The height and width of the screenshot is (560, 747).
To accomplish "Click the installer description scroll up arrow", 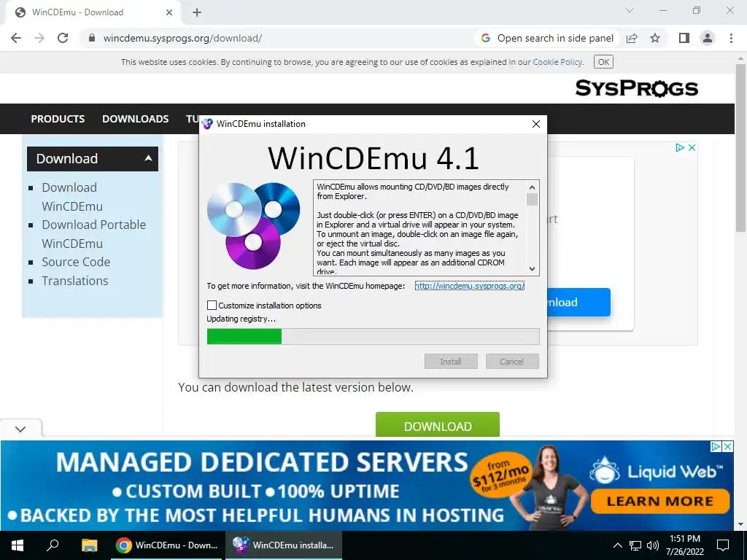I will tap(532, 187).
